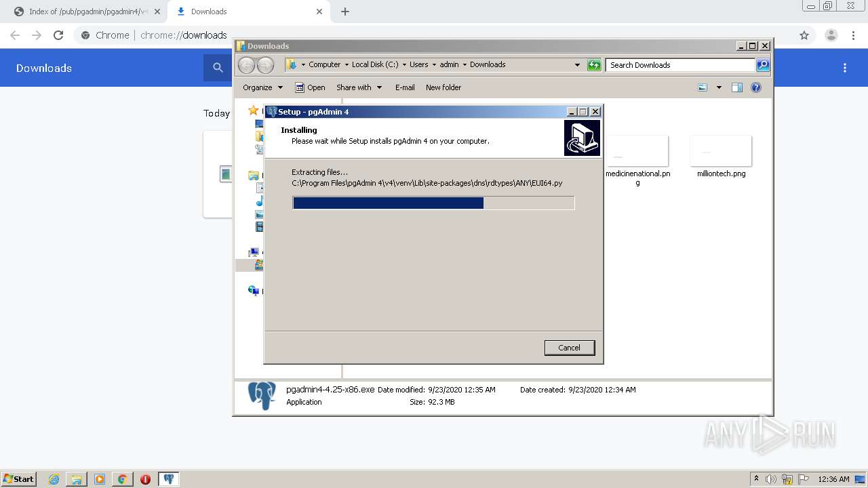868x488 pixels.
Task: Bookmark this page with star icon
Action: click(804, 35)
